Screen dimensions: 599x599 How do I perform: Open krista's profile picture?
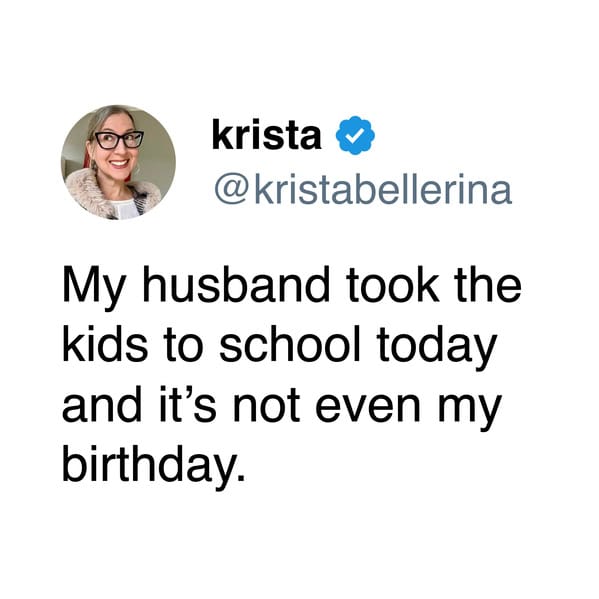tap(118, 162)
